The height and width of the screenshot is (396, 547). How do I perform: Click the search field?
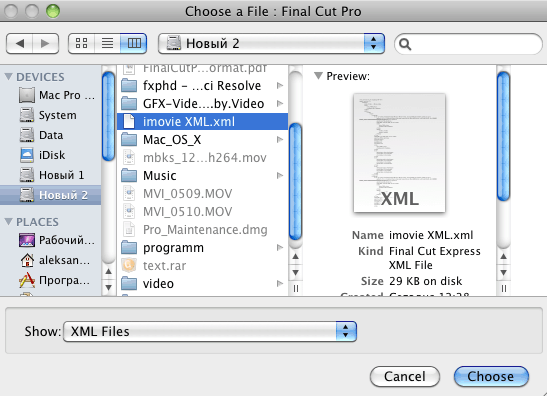pos(468,44)
